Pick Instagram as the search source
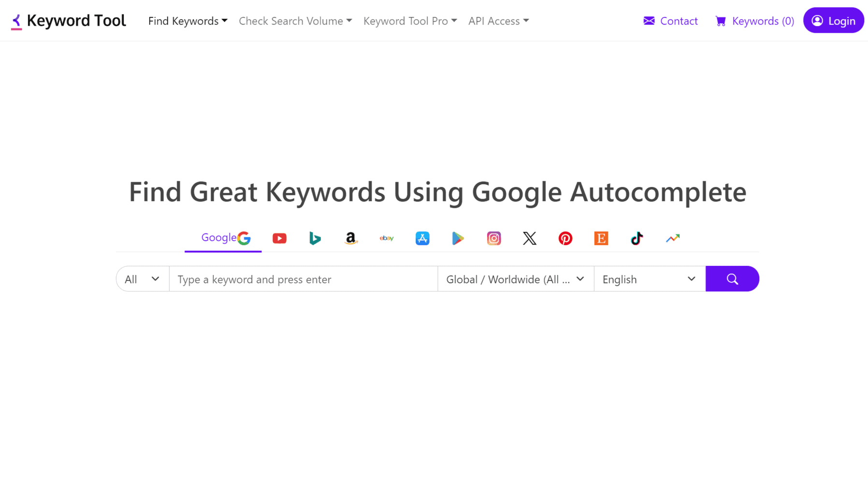This screenshot has height=495, width=868. [494, 238]
